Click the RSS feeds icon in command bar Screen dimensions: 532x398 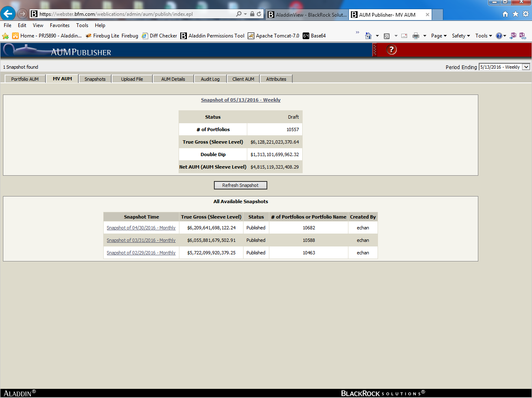pos(387,36)
